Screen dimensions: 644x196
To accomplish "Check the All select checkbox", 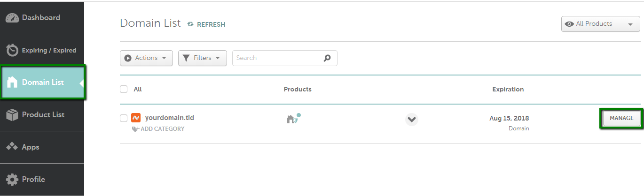I will coord(124,89).
